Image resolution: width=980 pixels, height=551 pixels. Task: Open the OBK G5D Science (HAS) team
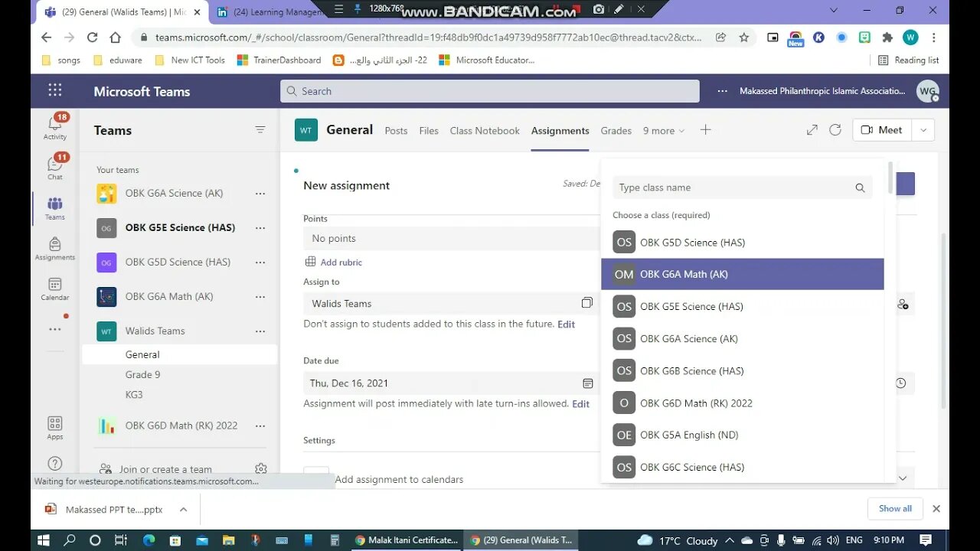coord(178,262)
